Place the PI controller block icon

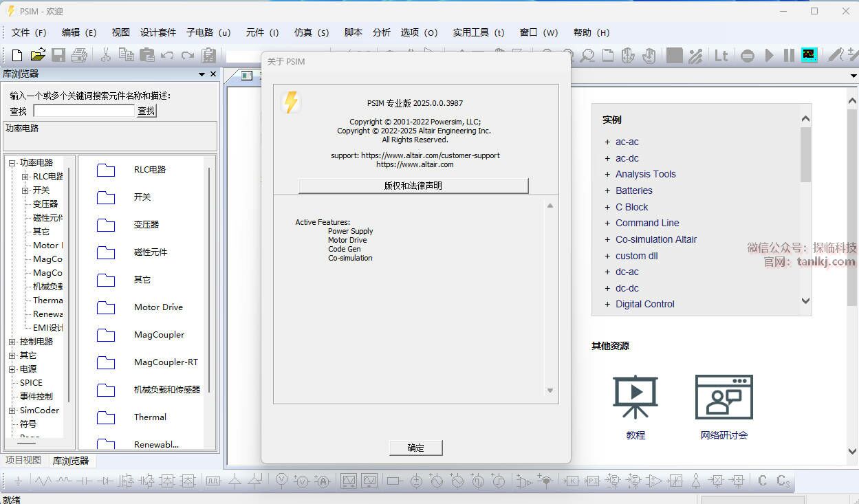pyautogui.click(x=593, y=481)
